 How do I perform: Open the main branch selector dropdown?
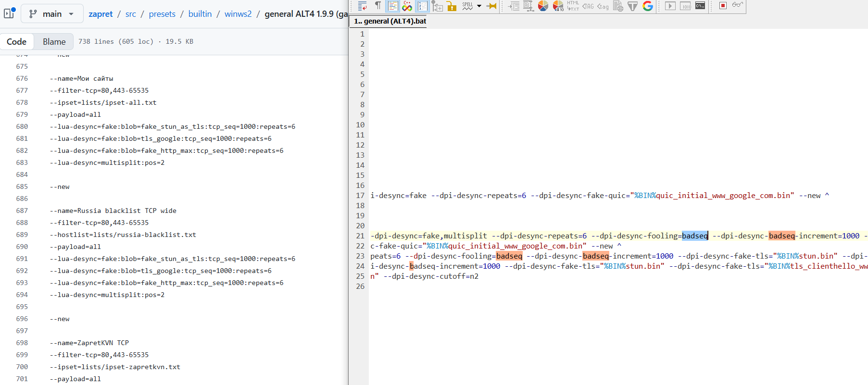pyautogui.click(x=52, y=14)
